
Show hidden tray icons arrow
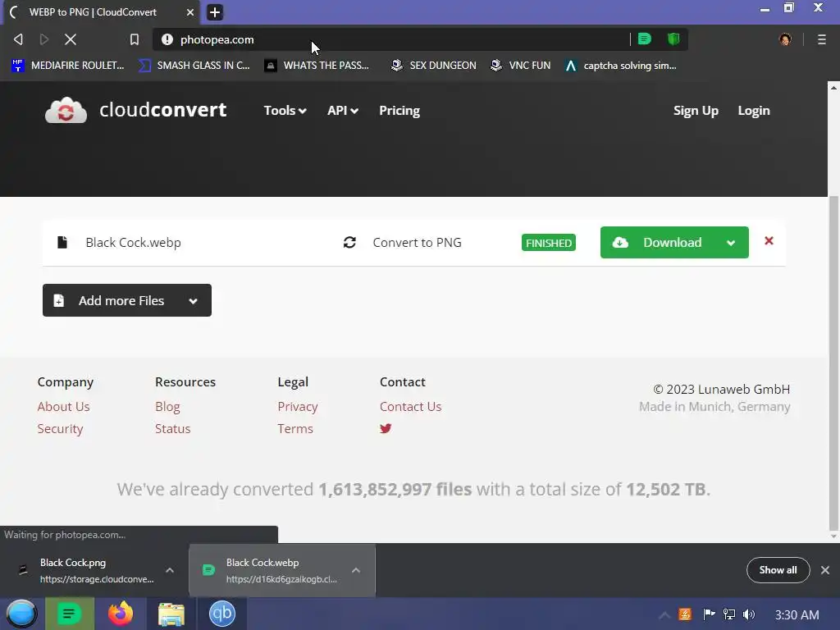[664, 614]
